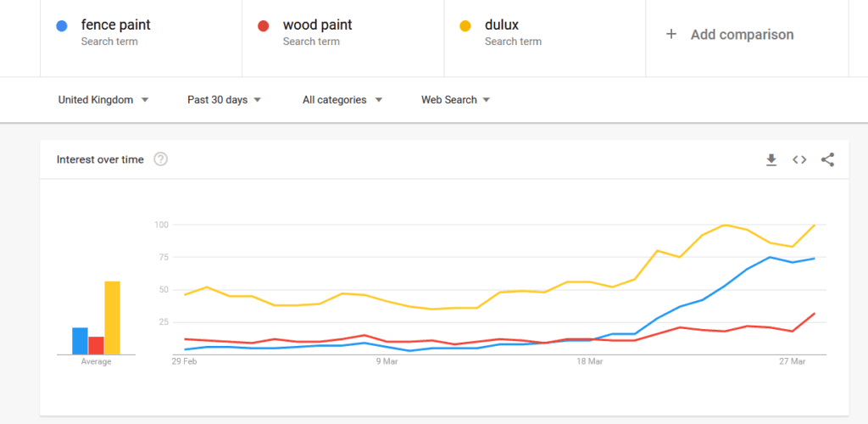Download the Interest over time chart data
Screen dimensions: 868x424
click(771, 159)
